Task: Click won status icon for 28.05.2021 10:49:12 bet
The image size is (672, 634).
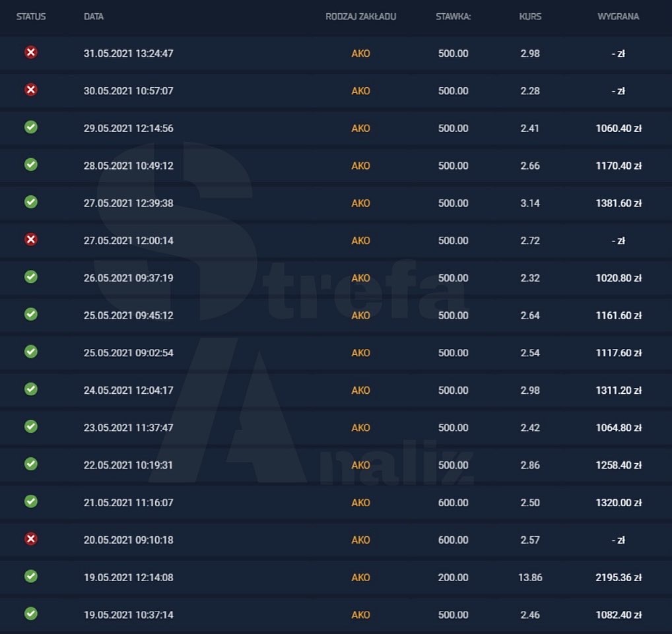Action: [31, 164]
